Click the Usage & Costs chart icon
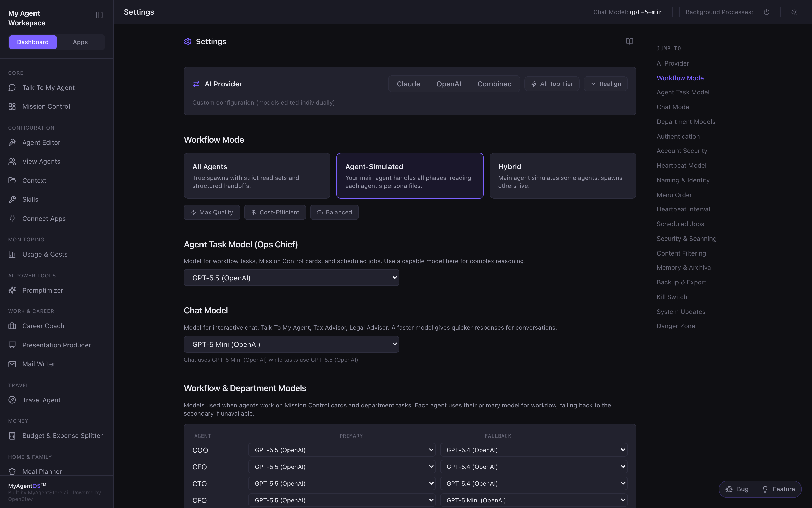Screen dimensions: 812x508 click(x=12, y=254)
